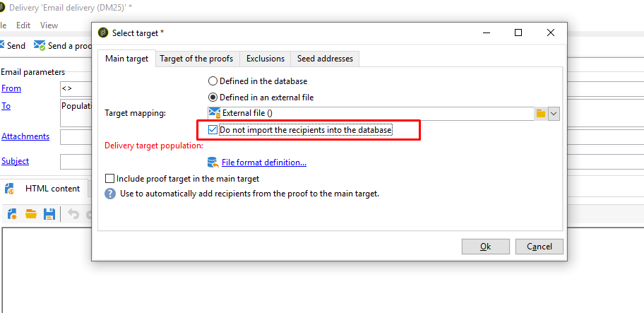The height and width of the screenshot is (313, 644).
Task: Expand the Target mapping dropdown arrow
Action: (x=554, y=114)
